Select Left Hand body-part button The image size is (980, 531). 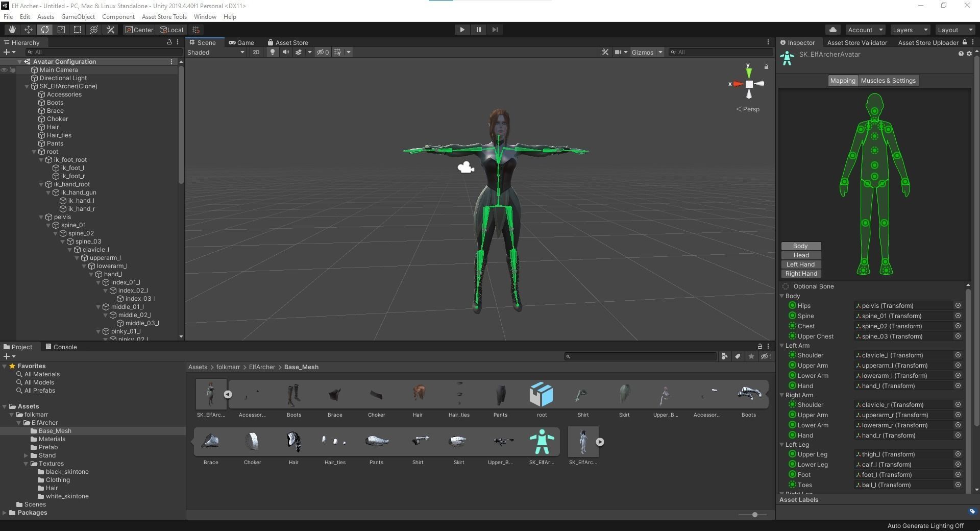(801, 264)
